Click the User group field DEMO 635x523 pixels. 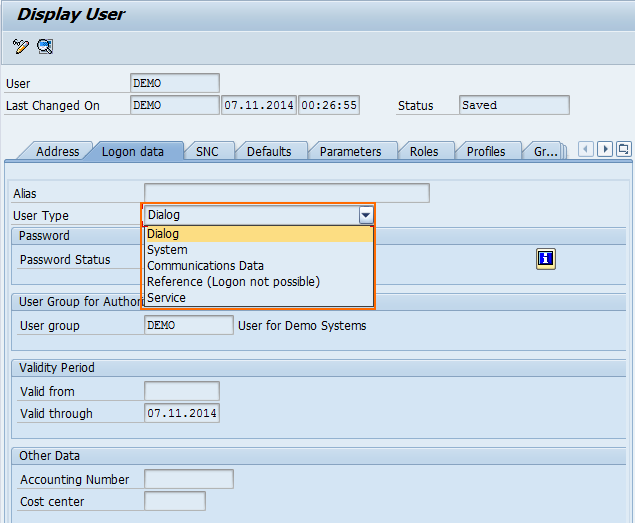click(189, 325)
